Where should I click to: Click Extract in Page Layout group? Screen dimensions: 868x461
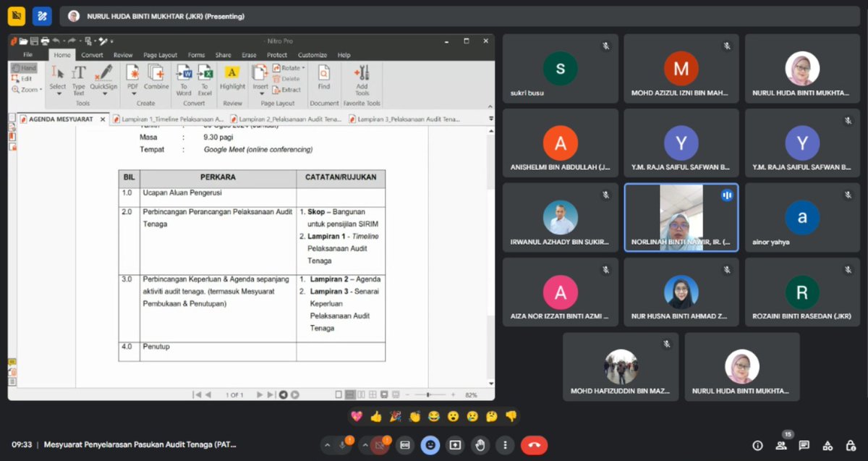click(x=286, y=90)
